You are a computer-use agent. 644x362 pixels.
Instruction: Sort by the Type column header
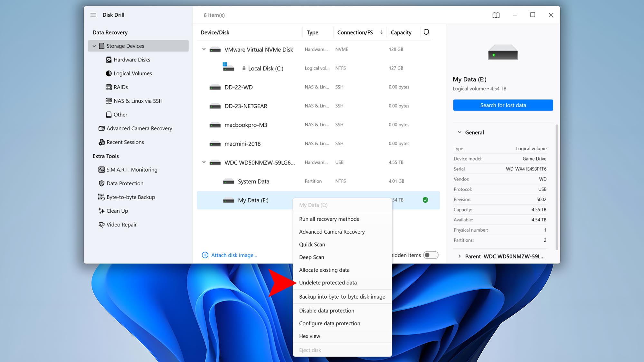[312, 32]
